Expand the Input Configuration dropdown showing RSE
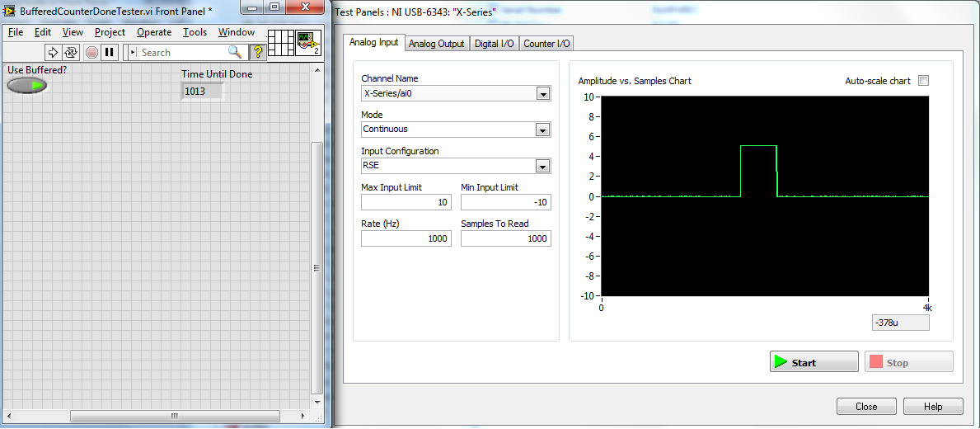The height and width of the screenshot is (429, 980). pyautogui.click(x=542, y=166)
